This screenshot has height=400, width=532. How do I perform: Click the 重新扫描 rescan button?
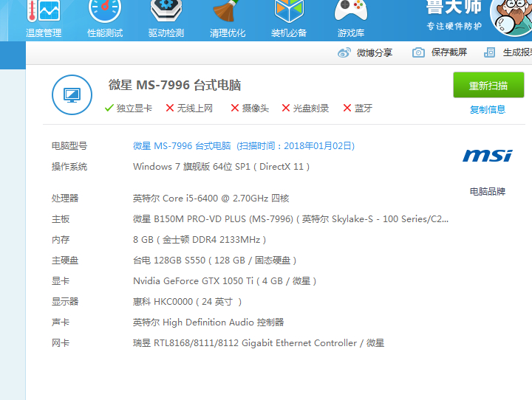pyautogui.click(x=488, y=85)
